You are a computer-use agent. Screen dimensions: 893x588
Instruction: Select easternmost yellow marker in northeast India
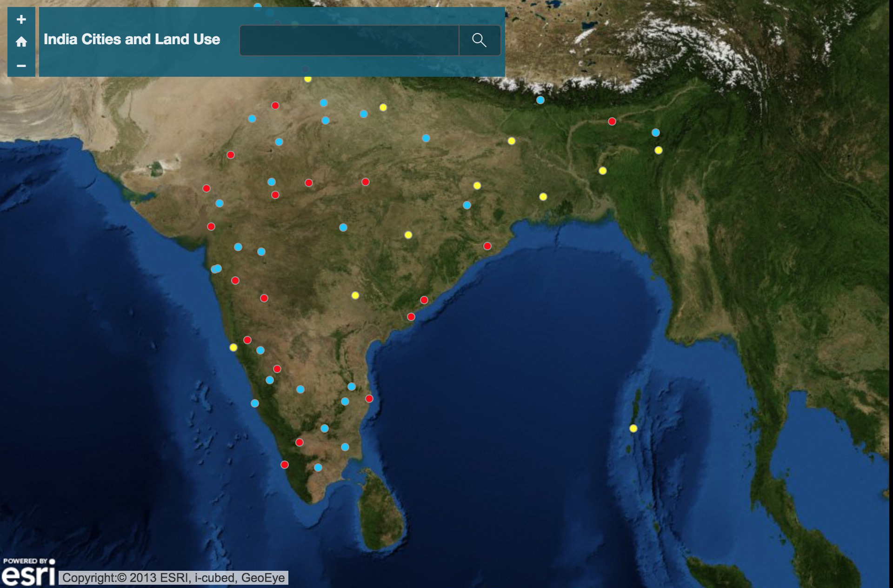click(659, 150)
